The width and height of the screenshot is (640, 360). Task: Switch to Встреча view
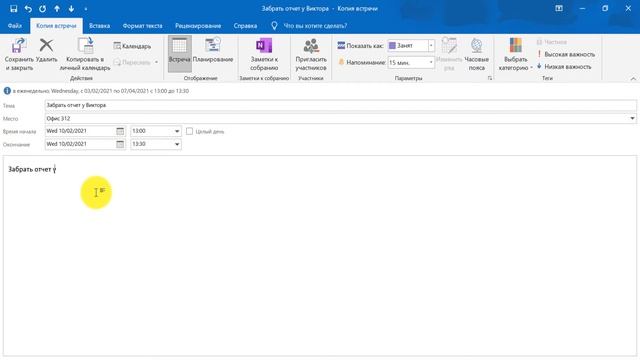tap(179, 53)
